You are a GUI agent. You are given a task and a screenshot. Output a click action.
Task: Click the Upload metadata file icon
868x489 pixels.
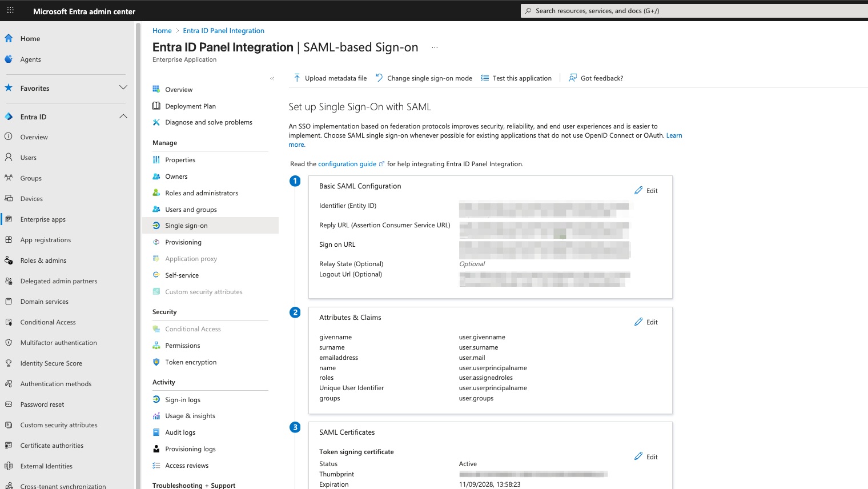tap(297, 78)
